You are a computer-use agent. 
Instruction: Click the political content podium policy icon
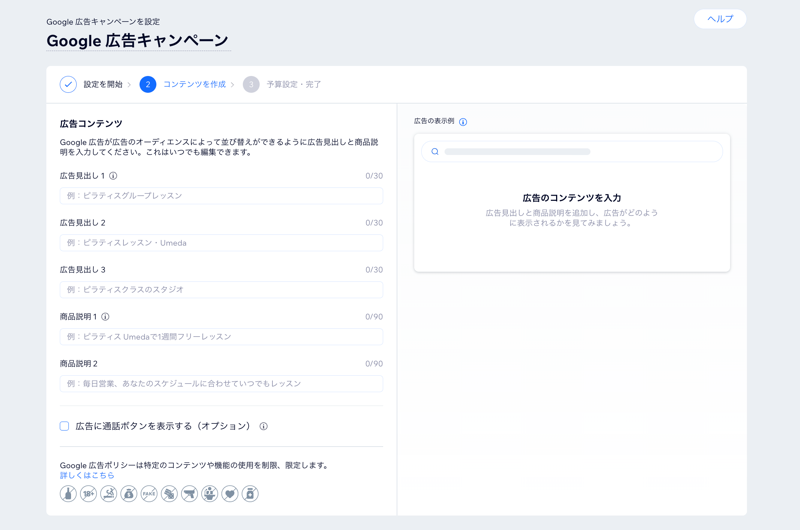(210, 494)
